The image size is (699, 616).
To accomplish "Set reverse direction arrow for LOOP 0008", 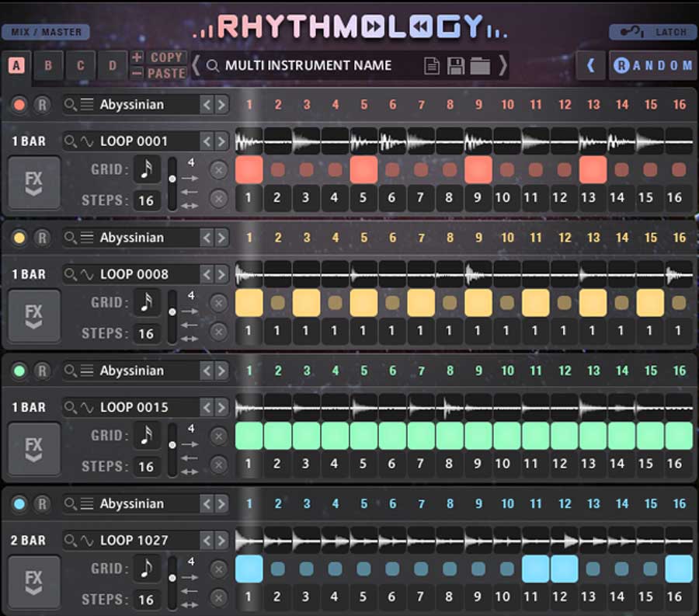I will pyautogui.click(x=190, y=325).
